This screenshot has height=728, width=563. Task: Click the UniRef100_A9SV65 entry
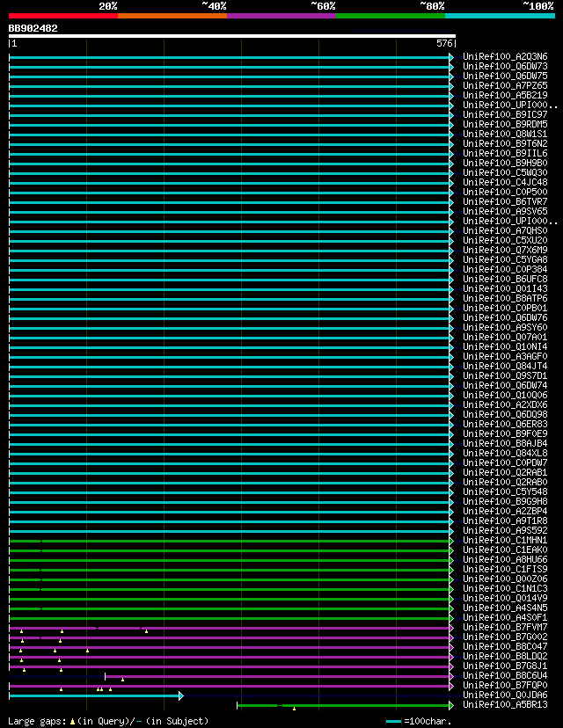point(505,211)
